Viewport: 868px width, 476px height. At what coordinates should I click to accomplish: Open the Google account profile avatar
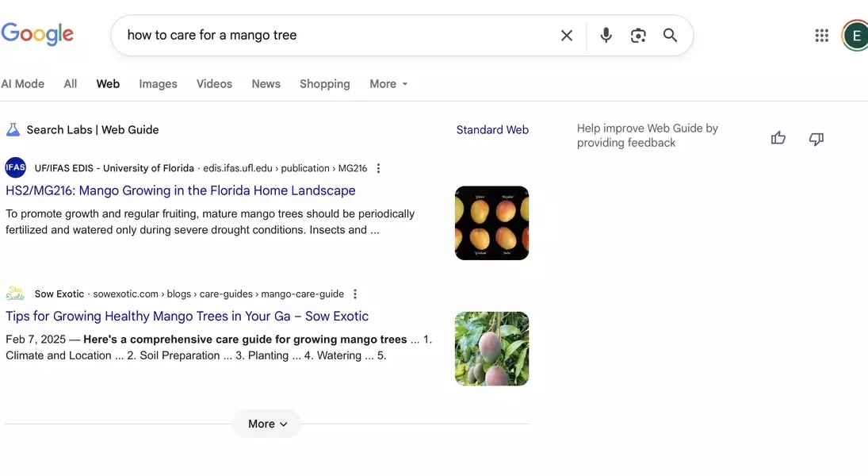855,36
